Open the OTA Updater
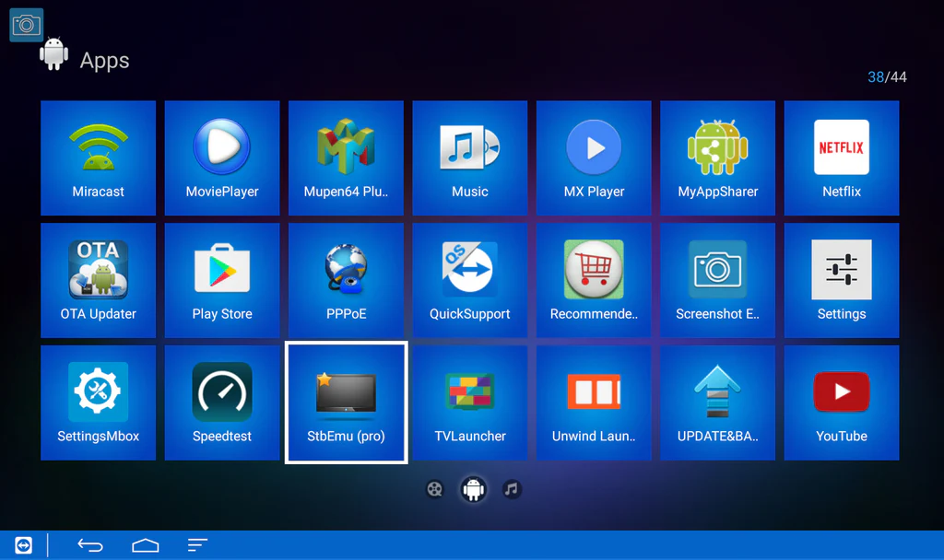The height and width of the screenshot is (560, 944). click(98, 279)
